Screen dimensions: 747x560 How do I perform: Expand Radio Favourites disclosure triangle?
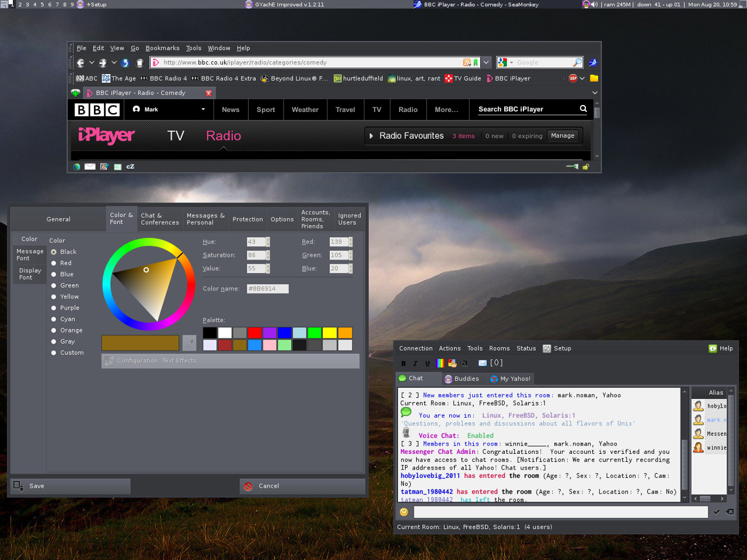click(x=371, y=136)
